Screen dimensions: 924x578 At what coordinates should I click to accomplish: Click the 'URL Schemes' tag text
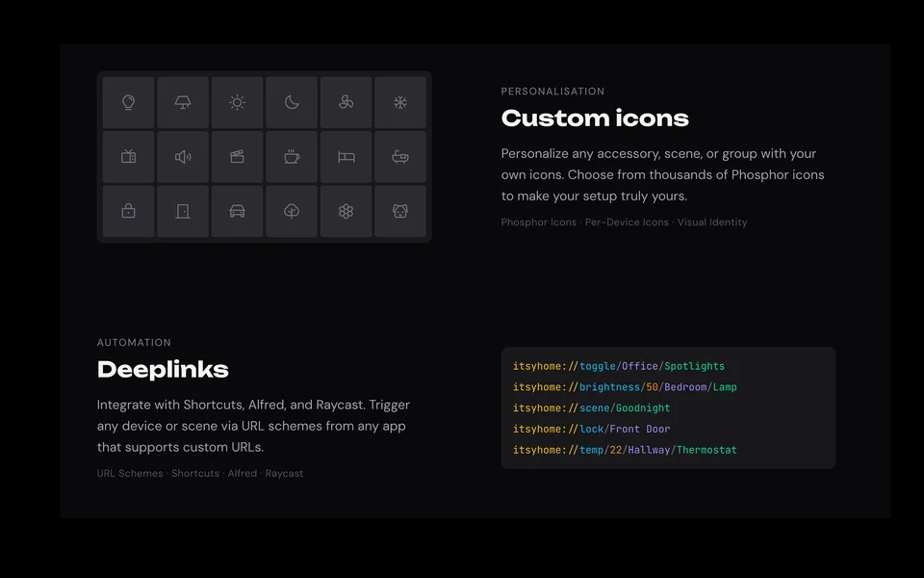pyautogui.click(x=130, y=474)
